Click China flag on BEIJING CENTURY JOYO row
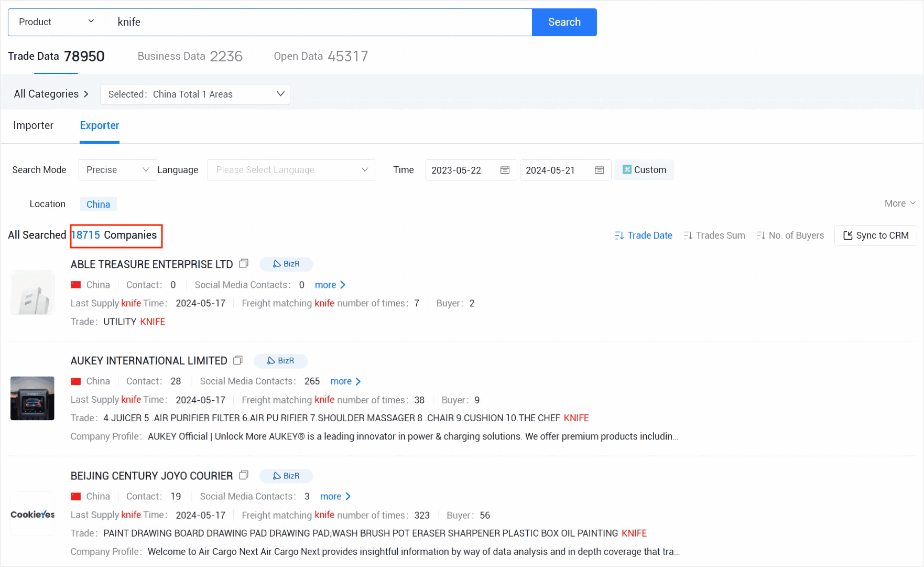924x567 pixels. coord(76,496)
